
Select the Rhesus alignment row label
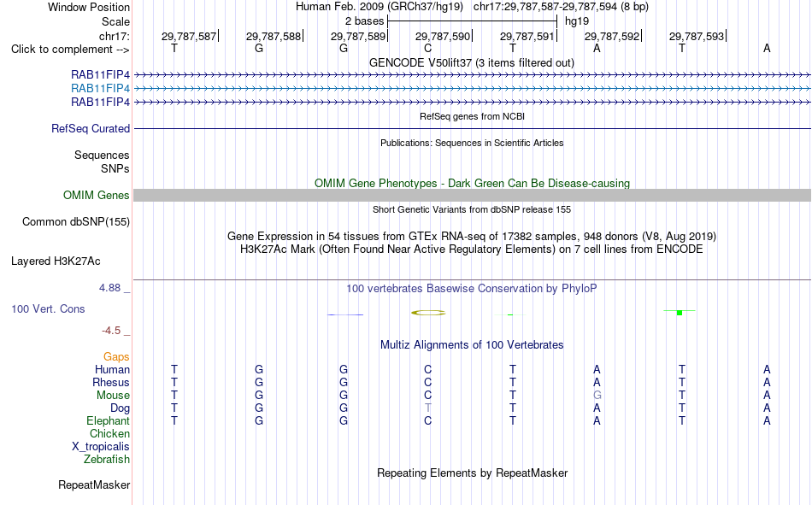111,382
